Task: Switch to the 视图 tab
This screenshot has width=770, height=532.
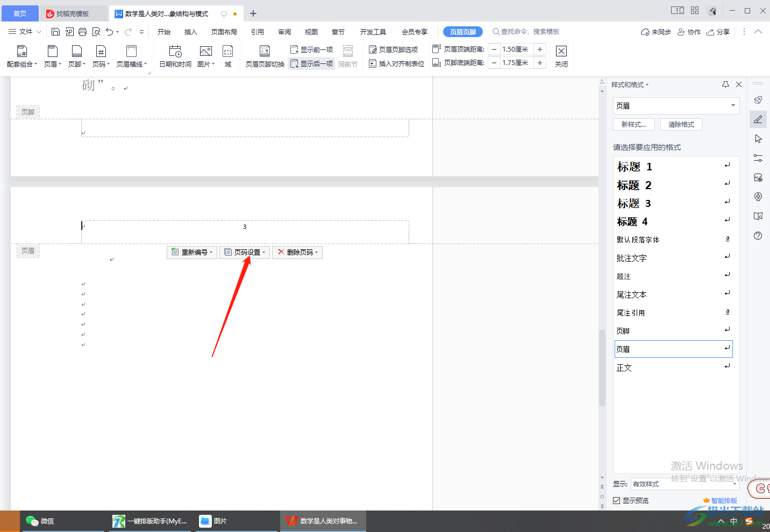Action: coord(311,32)
